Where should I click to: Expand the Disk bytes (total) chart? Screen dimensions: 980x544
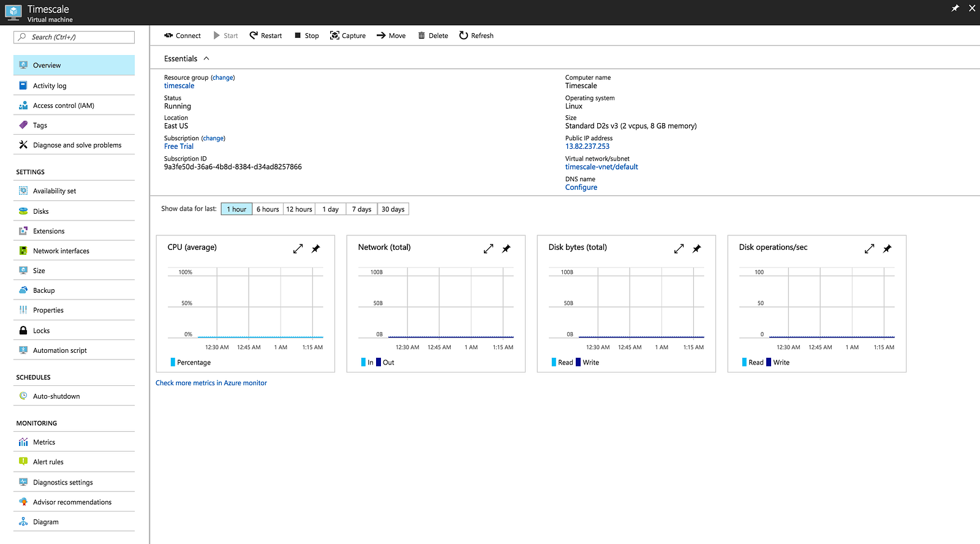pyautogui.click(x=679, y=249)
